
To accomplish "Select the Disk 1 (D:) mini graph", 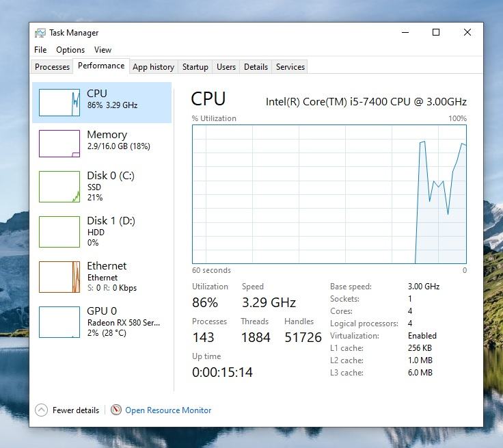I will pyautogui.click(x=59, y=232).
